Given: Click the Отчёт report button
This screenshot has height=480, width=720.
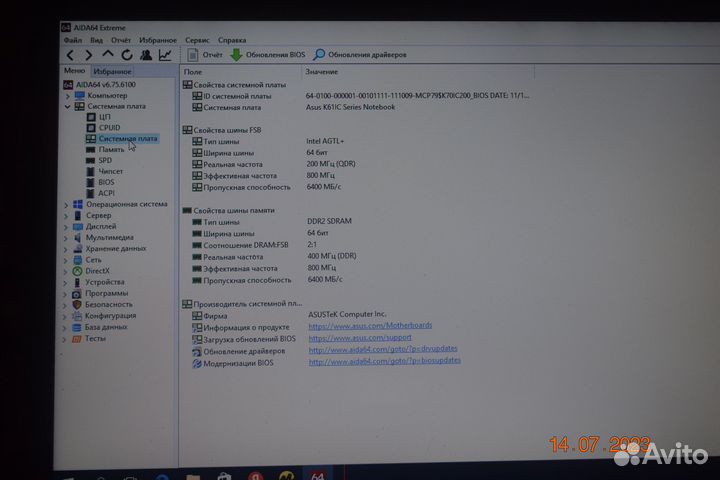Looking at the screenshot, I should [x=205, y=55].
